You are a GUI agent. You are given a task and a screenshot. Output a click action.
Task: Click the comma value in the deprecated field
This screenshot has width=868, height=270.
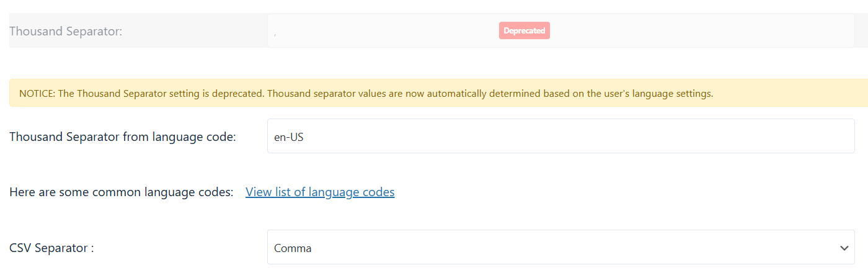tap(275, 33)
